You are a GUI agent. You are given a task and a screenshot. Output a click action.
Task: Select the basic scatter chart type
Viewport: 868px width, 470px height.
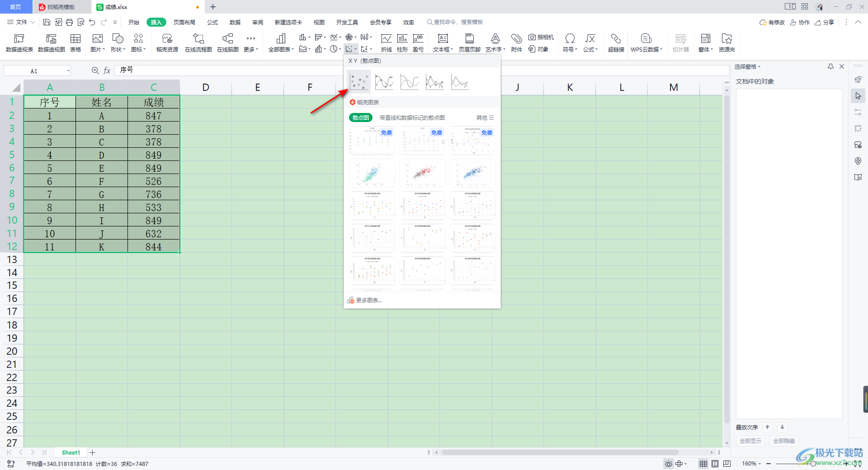pos(359,82)
